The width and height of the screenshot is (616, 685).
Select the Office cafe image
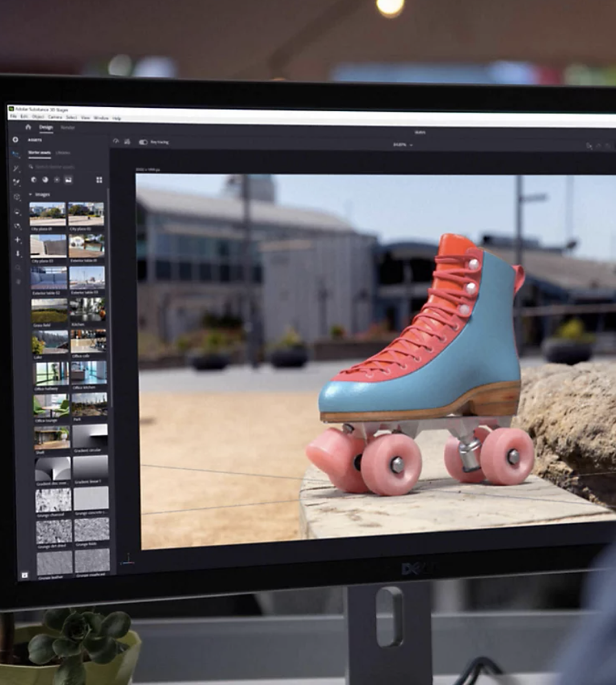click(x=88, y=341)
